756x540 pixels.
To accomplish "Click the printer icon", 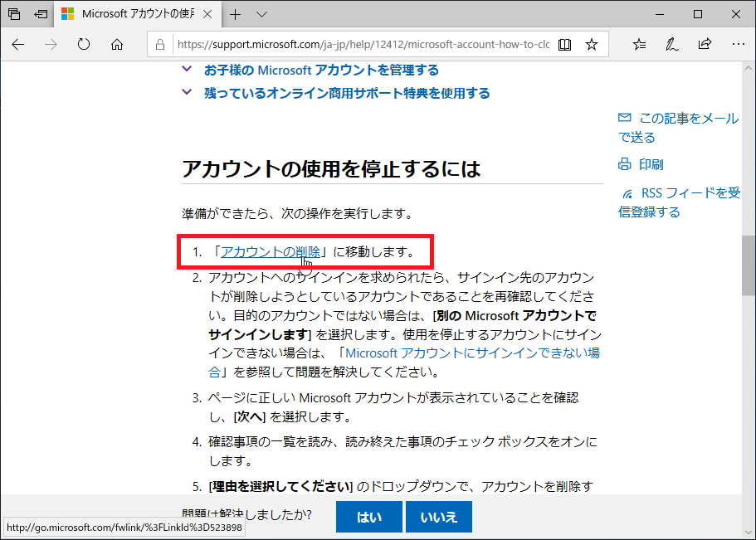I will coord(624,164).
